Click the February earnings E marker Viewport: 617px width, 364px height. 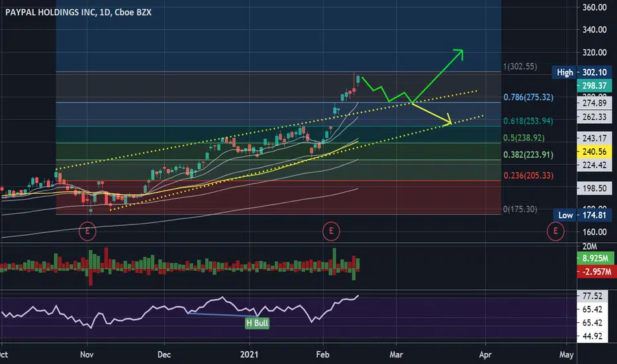pos(331,231)
